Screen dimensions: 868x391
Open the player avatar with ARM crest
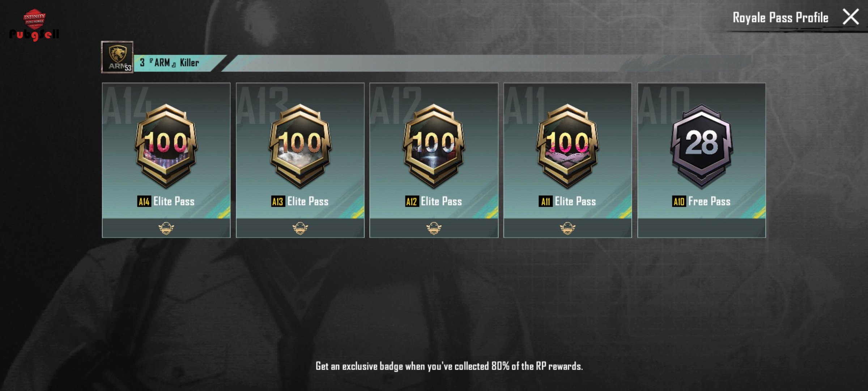117,57
